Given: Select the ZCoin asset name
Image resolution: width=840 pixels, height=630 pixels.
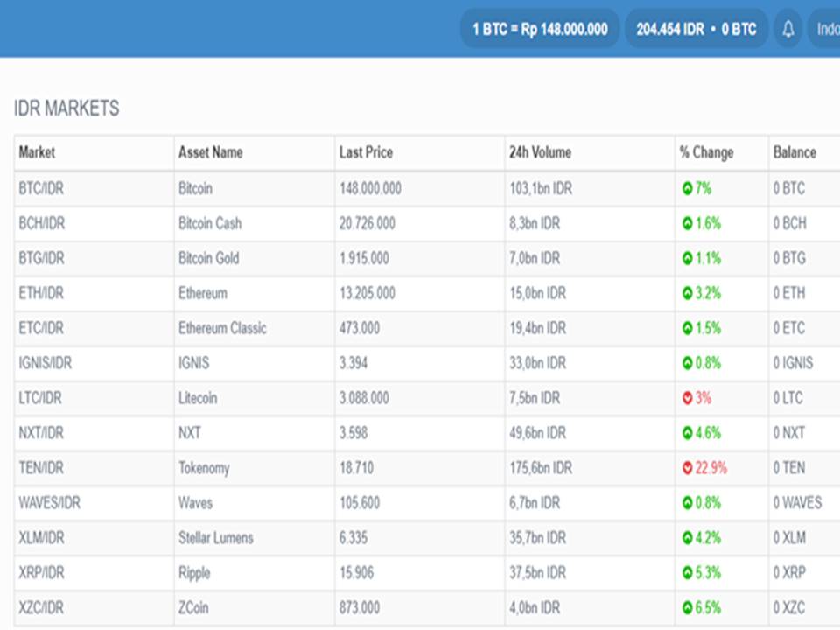Looking at the screenshot, I should tap(193, 608).
